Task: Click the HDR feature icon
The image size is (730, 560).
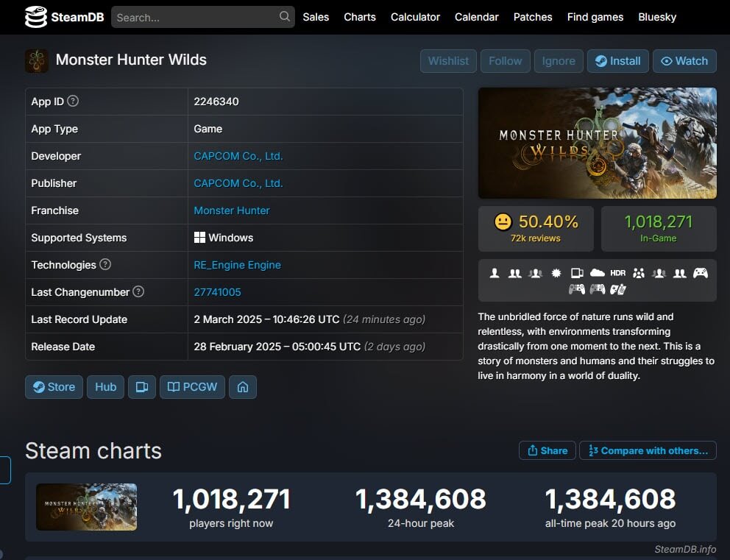Action: click(618, 273)
